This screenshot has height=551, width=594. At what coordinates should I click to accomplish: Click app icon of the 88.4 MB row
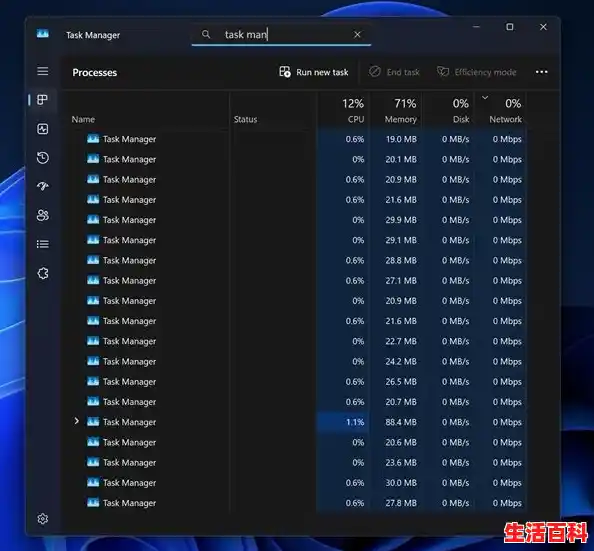coord(93,421)
